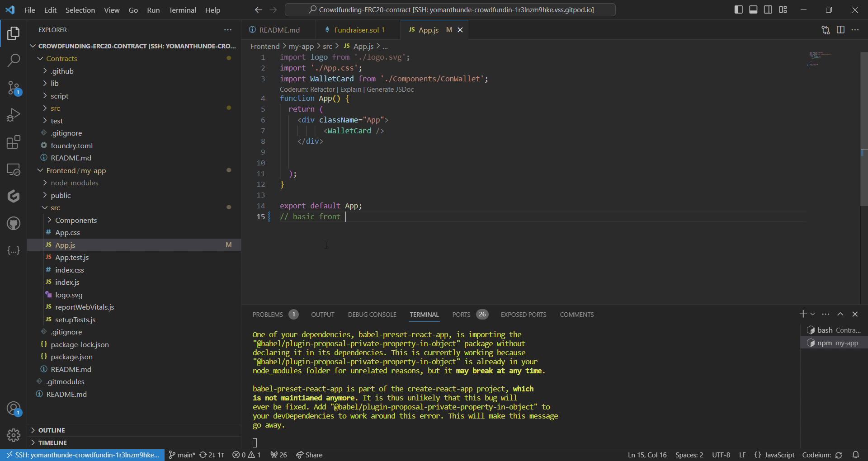Click Codeium Explain code lens link
This screenshot has height=461, width=868.
click(x=351, y=89)
